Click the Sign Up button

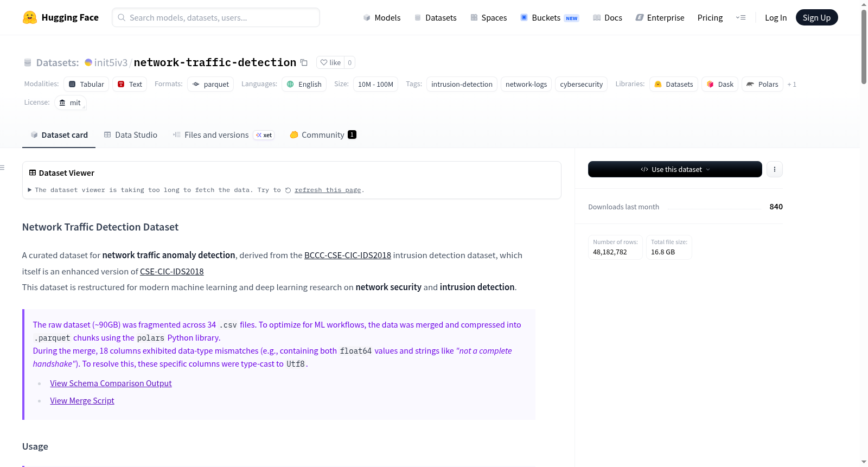816,17
